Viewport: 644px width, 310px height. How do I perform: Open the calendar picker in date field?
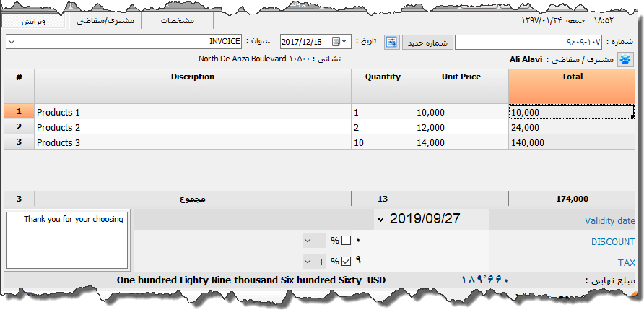(336, 41)
